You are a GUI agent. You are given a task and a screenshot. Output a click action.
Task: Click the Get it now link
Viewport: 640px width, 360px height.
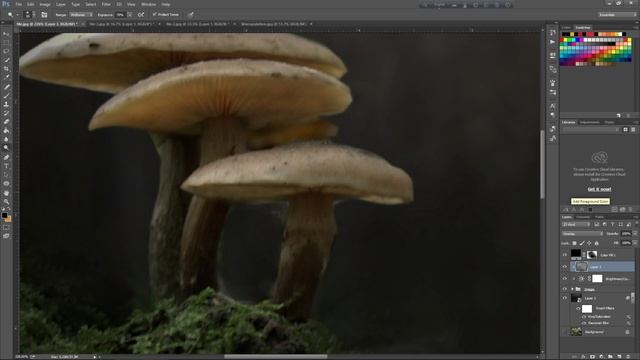[x=599, y=189]
